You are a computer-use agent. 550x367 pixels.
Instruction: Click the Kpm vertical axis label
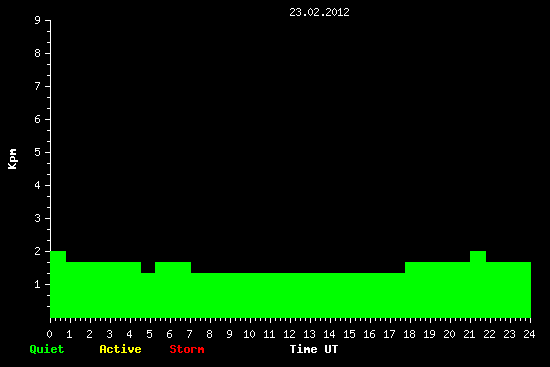[x=12, y=159]
